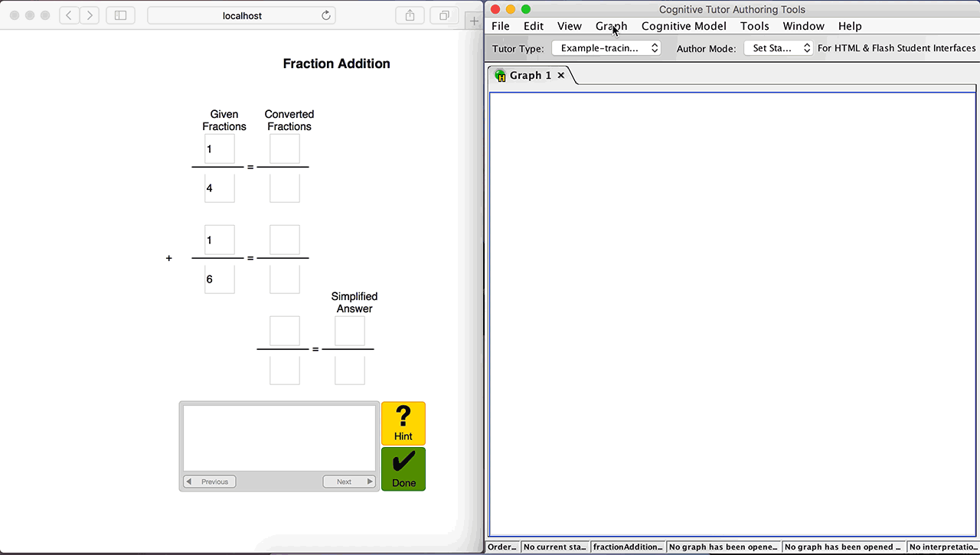Toggle the Safari sidebar icon

(120, 15)
